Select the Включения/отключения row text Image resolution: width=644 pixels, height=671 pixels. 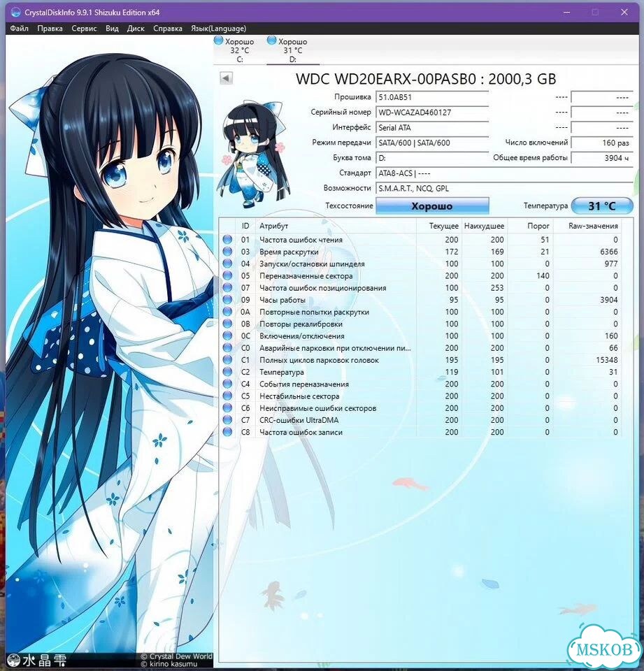point(301,336)
